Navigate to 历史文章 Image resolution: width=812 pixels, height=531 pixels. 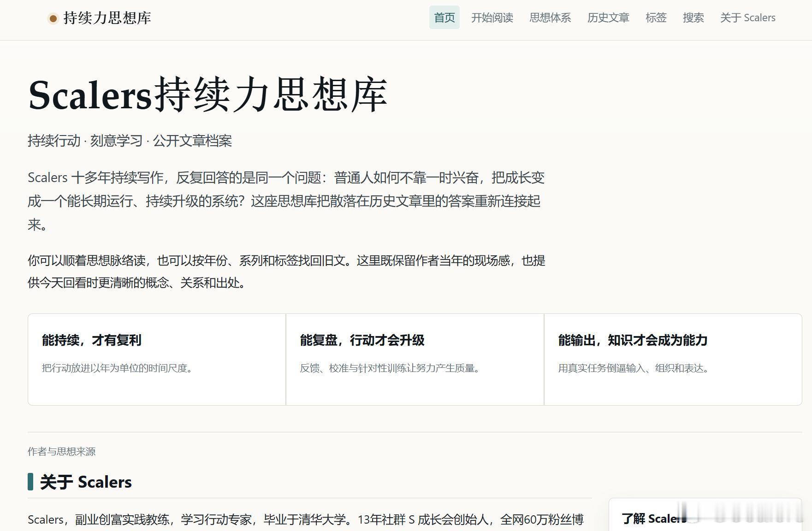coord(608,18)
